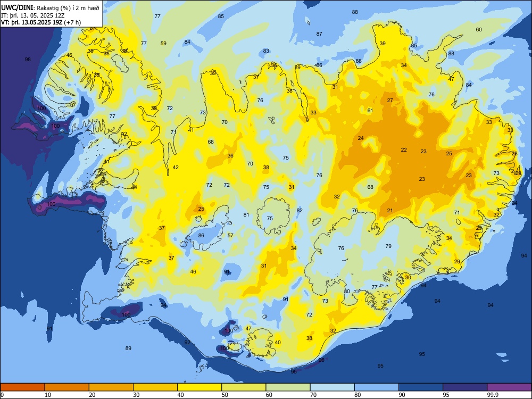532x399 pixels.
Task: Click the 95–99.9 indigo legend swatch
Action: [x=465, y=387]
